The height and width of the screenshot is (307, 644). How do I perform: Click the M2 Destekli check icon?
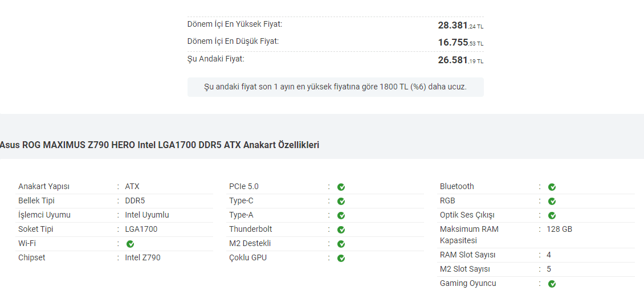(341, 244)
